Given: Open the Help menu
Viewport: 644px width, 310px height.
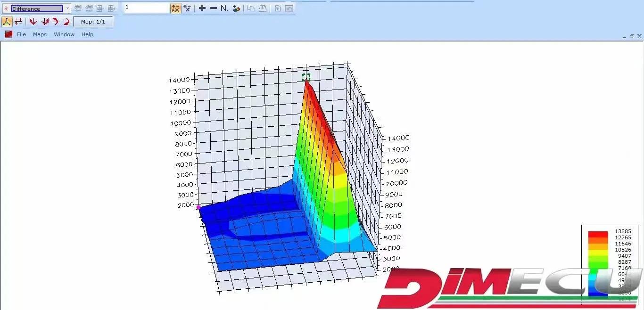Looking at the screenshot, I should 87,34.
